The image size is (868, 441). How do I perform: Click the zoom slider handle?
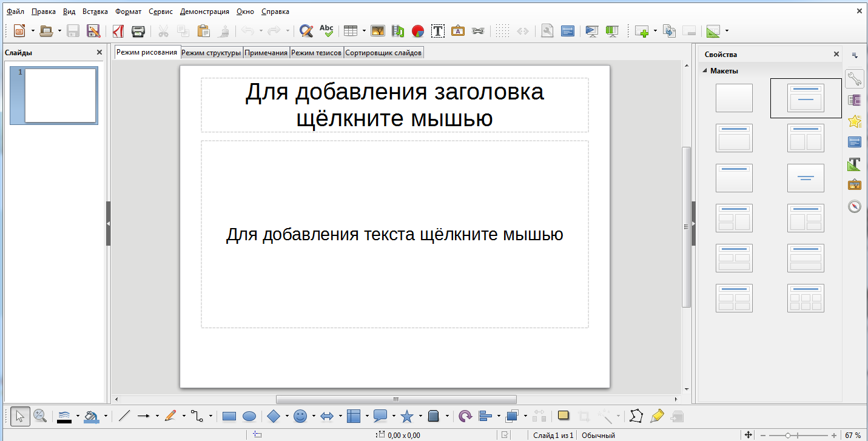click(x=787, y=435)
